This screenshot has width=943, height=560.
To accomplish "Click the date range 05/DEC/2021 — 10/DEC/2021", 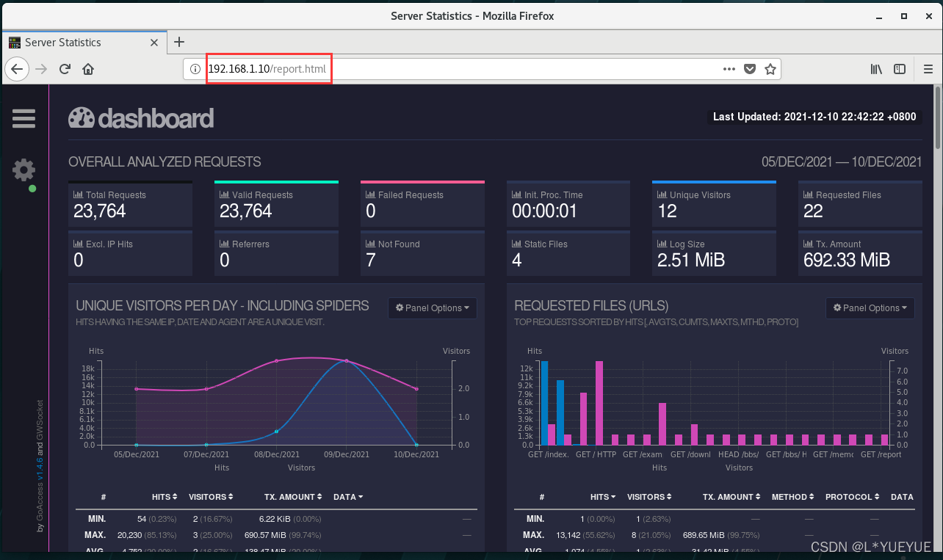I will [842, 161].
